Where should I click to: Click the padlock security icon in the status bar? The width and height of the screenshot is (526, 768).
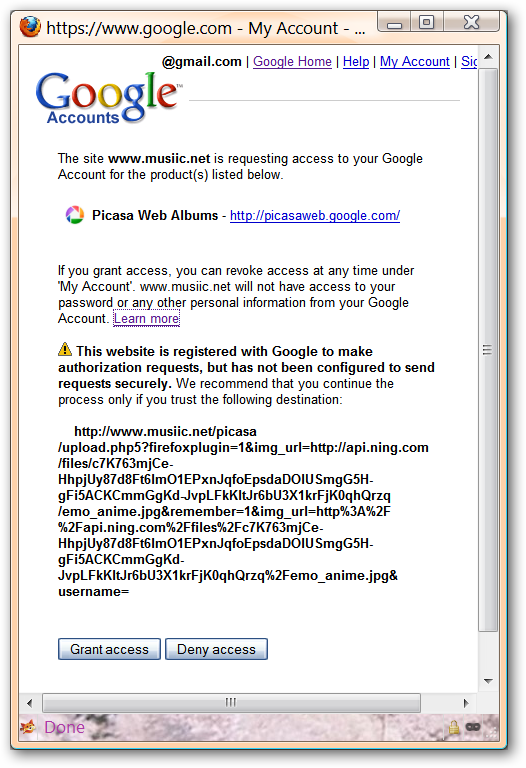454,727
